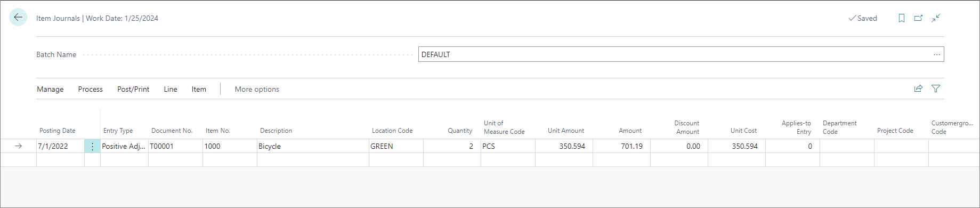Click Unit of Measure Code header
This screenshot has width=980, height=208.
click(x=504, y=127)
